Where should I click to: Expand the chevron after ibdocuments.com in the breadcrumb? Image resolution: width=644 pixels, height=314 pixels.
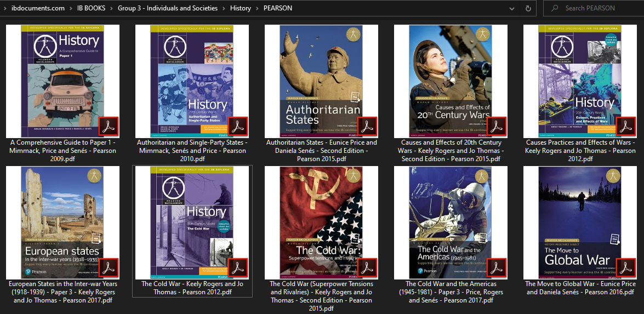(x=71, y=8)
